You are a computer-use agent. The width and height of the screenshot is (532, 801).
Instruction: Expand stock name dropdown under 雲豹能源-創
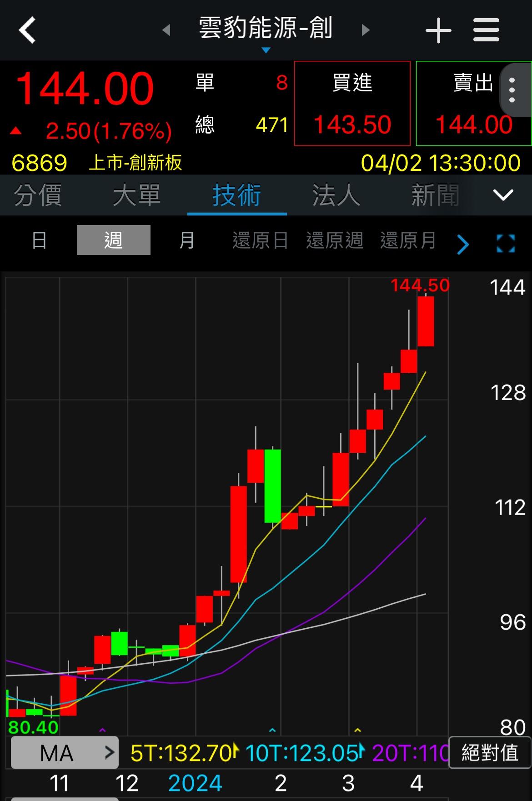tap(266, 50)
